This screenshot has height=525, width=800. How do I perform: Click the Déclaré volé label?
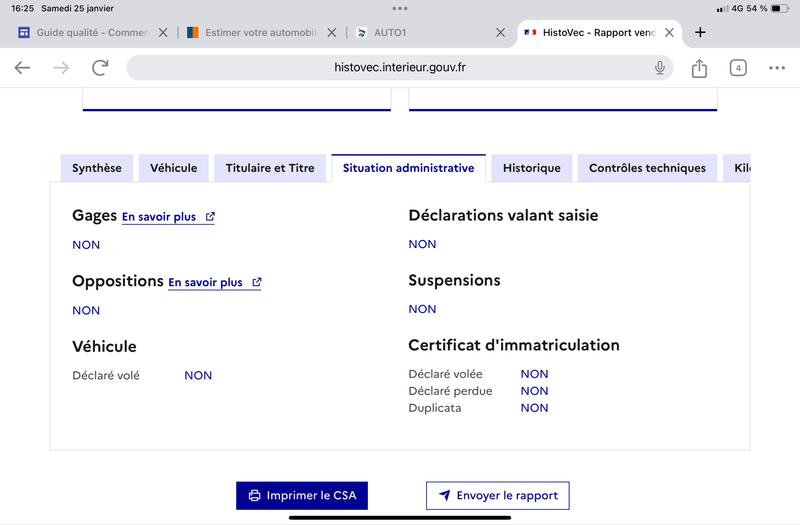tap(106, 376)
